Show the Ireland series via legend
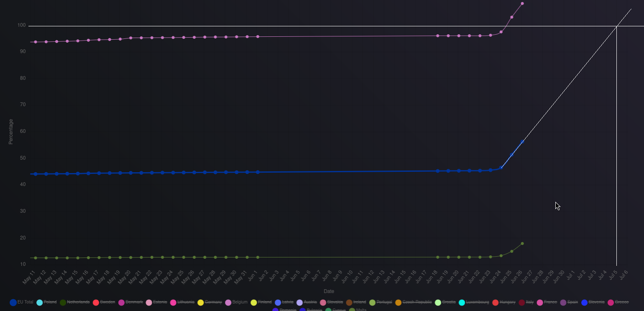Screen dimensions: 644x311 click(356, 302)
